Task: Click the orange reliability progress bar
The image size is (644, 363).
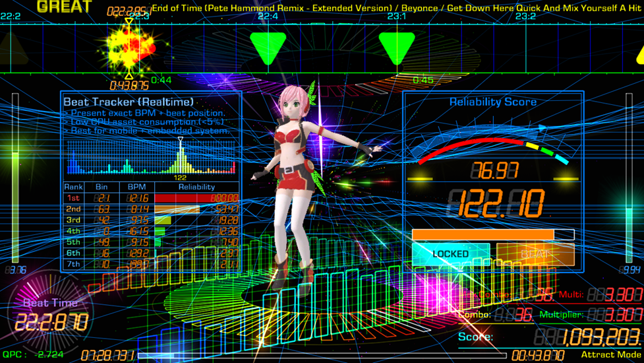Action: [483, 235]
